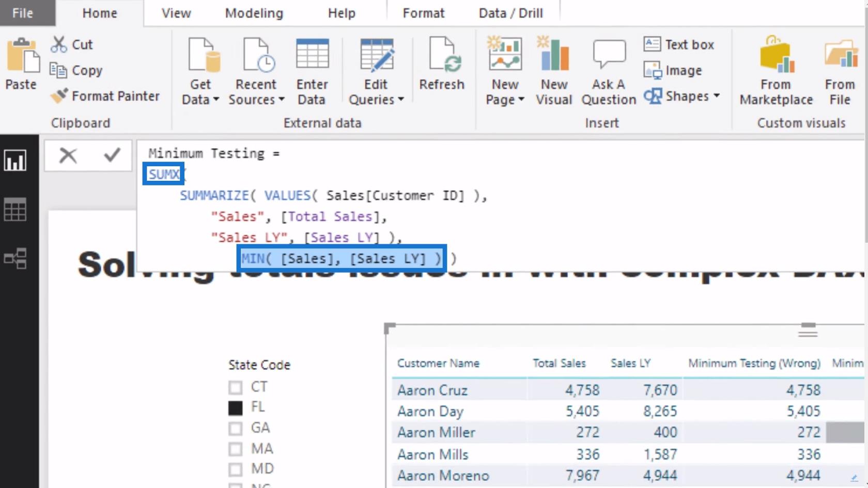Screen dimensions: 868x488
Task: Switch to the Modeling tab
Action: coord(254,13)
